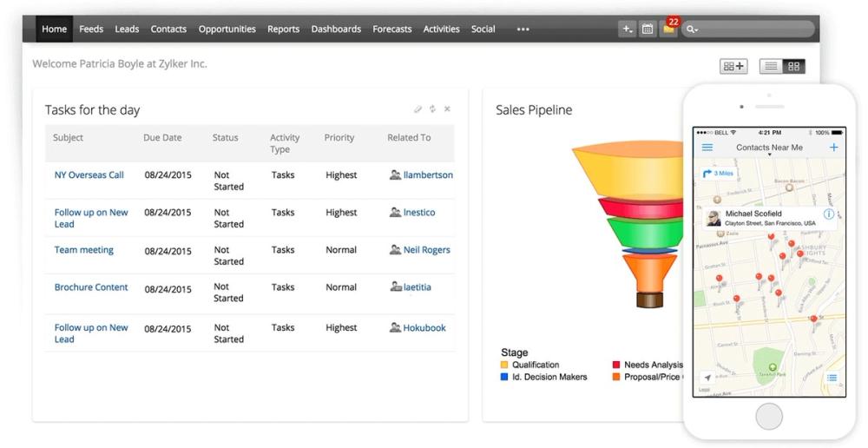Open the Social tab
The height and width of the screenshot is (448, 868).
[483, 29]
